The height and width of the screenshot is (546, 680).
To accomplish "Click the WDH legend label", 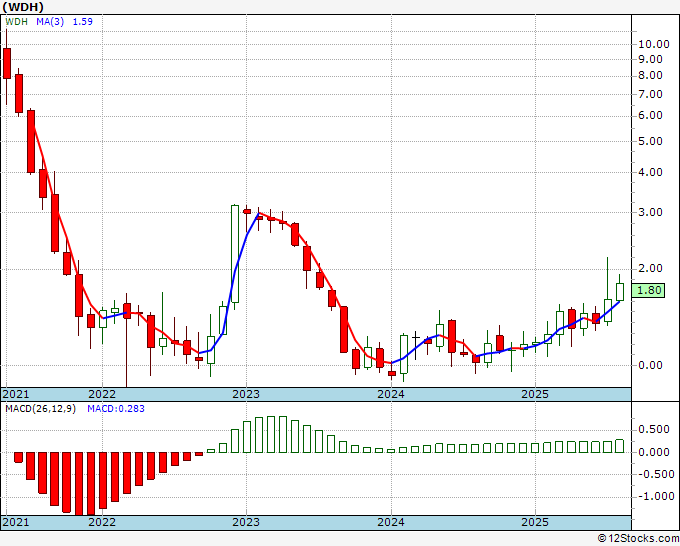I will [16, 21].
